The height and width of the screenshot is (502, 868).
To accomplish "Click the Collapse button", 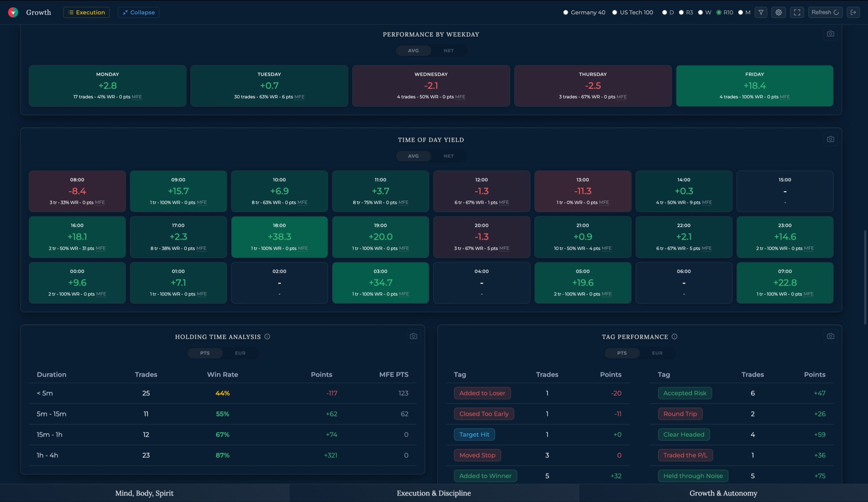I will point(138,13).
